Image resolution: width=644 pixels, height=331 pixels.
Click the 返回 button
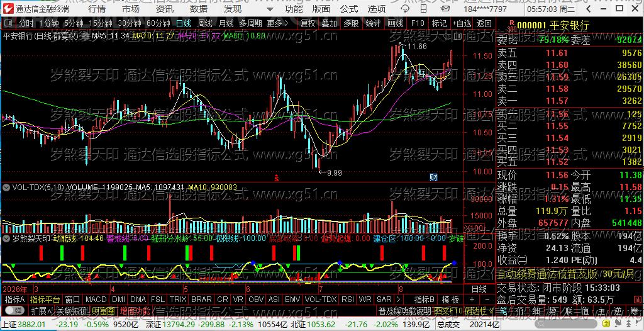(x=484, y=23)
